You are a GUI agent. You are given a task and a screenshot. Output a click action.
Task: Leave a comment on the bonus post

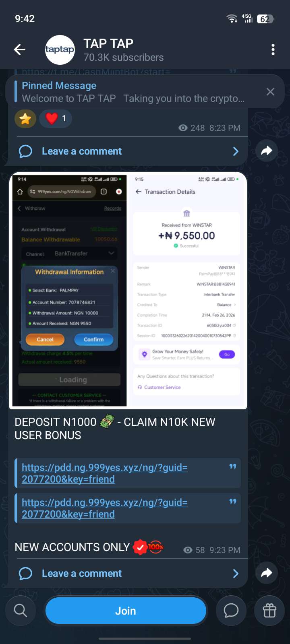coord(82,574)
